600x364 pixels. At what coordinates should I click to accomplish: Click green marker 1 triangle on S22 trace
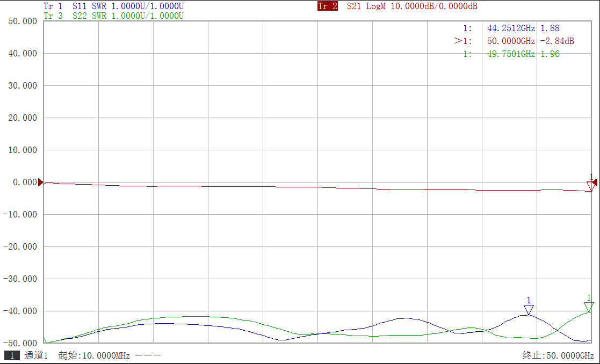(589, 307)
